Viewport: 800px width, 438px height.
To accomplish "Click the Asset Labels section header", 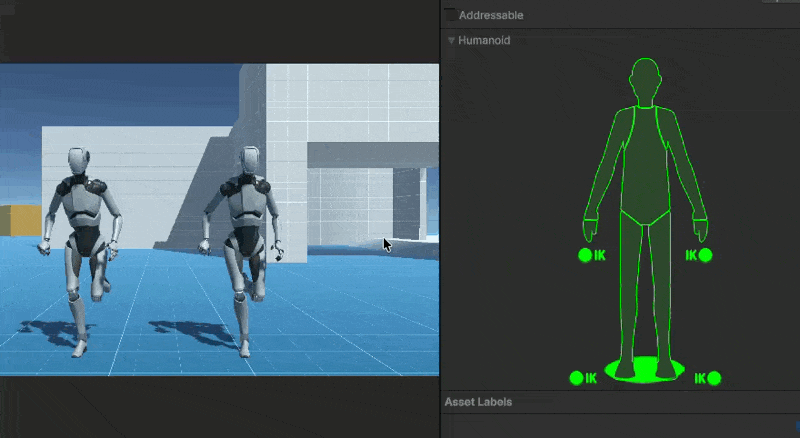I will [x=478, y=402].
